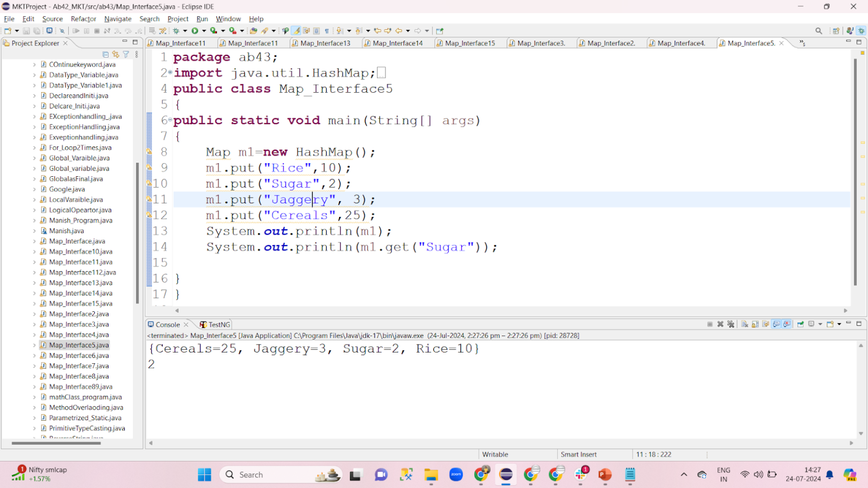Open the New wizard dropdown arrow
868x488 pixels.
[17, 30]
